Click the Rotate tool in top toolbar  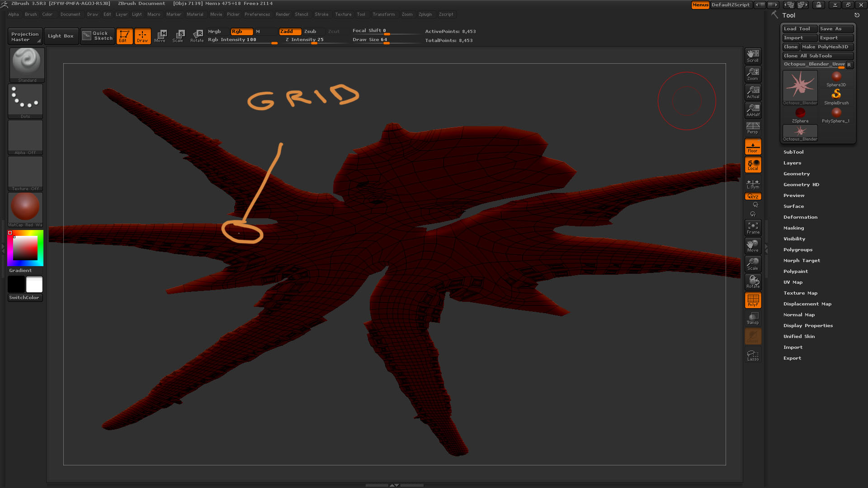click(197, 36)
